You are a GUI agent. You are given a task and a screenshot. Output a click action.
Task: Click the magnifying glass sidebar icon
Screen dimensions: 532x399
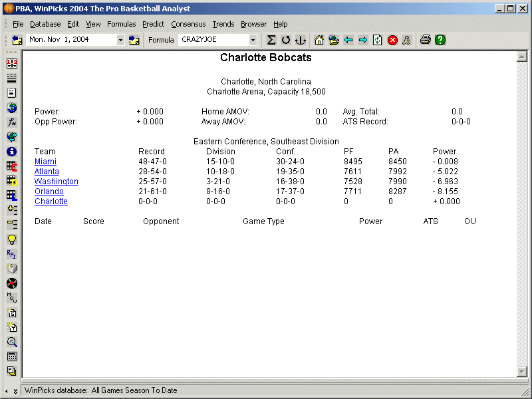12,342
